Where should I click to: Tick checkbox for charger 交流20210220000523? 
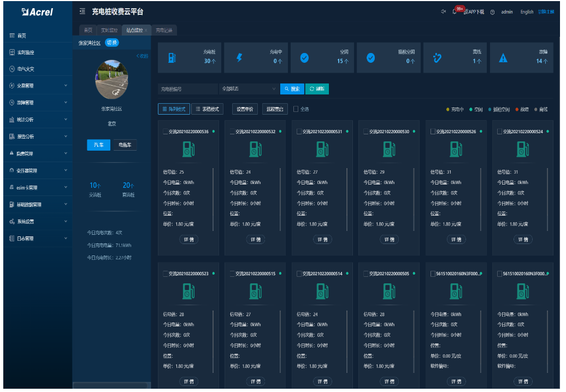coord(166,274)
